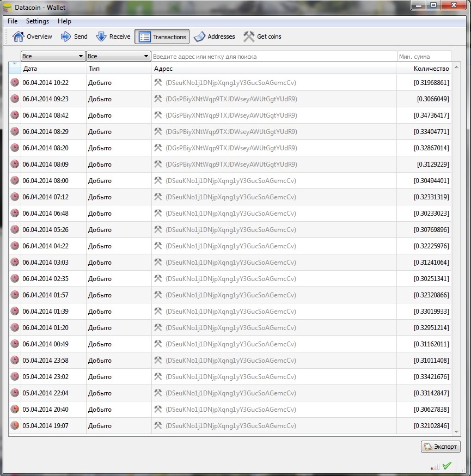Click the status column header with sort arrow
Image resolution: width=471 pixels, height=476 pixels.
point(15,68)
